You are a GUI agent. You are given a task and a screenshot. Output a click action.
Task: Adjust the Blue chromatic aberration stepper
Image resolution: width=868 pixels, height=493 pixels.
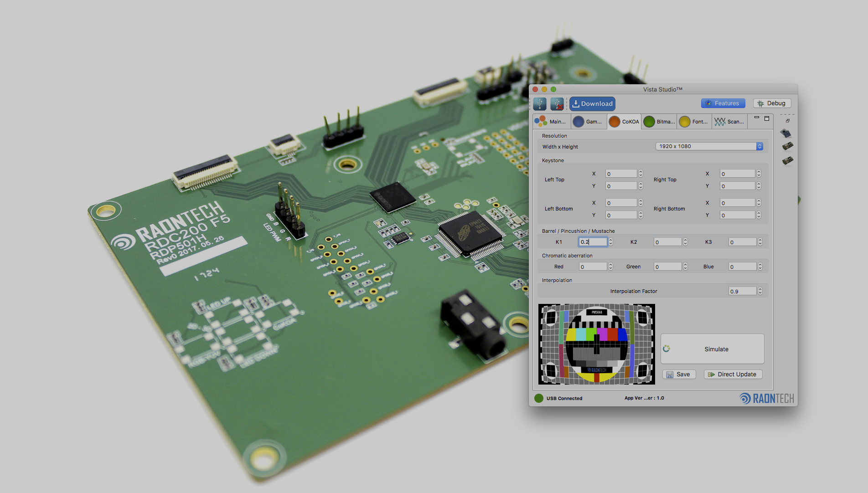coord(760,267)
